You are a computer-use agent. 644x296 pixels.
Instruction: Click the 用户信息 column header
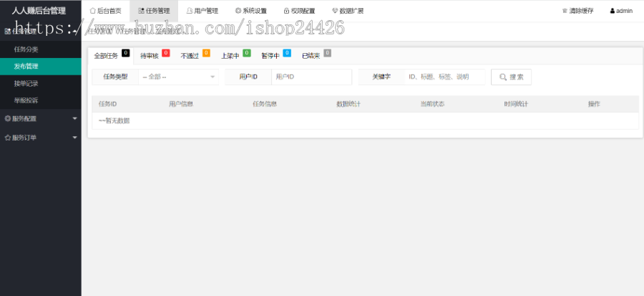click(181, 104)
